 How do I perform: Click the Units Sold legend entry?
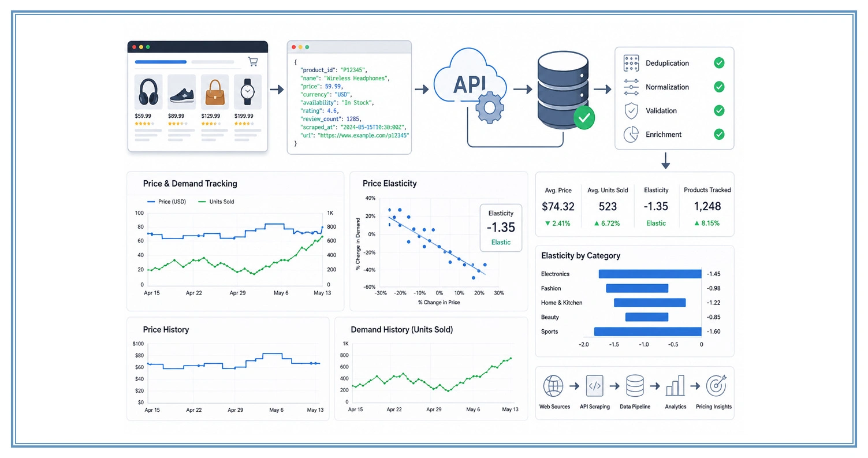coord(216,202)
